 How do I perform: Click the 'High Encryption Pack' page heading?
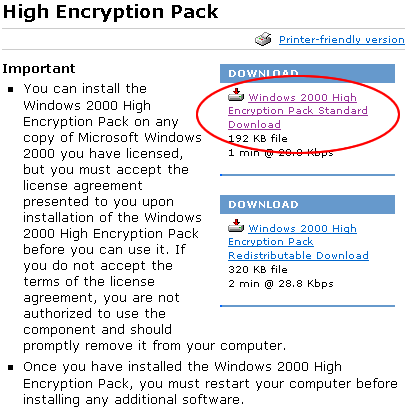click(x=110, y=12)
